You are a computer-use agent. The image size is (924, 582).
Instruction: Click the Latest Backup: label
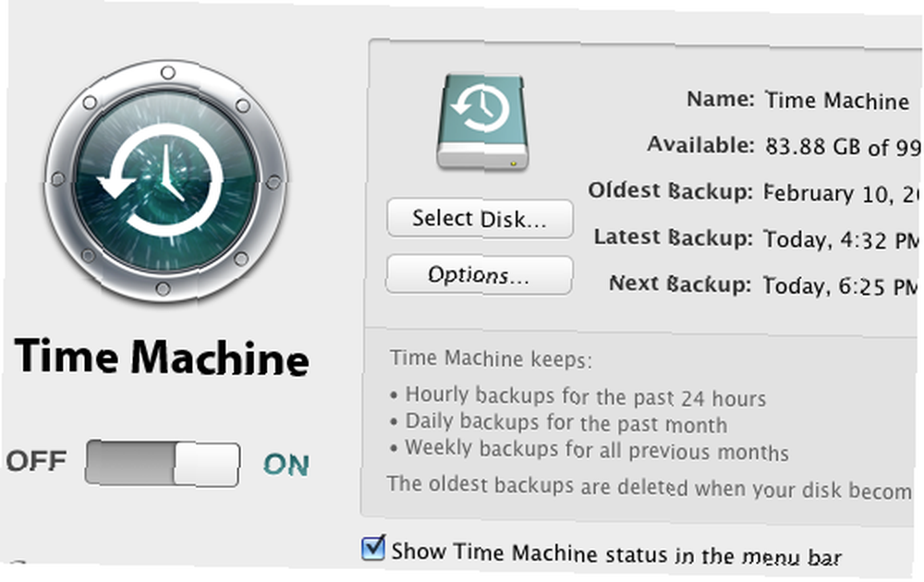(673, 236)
